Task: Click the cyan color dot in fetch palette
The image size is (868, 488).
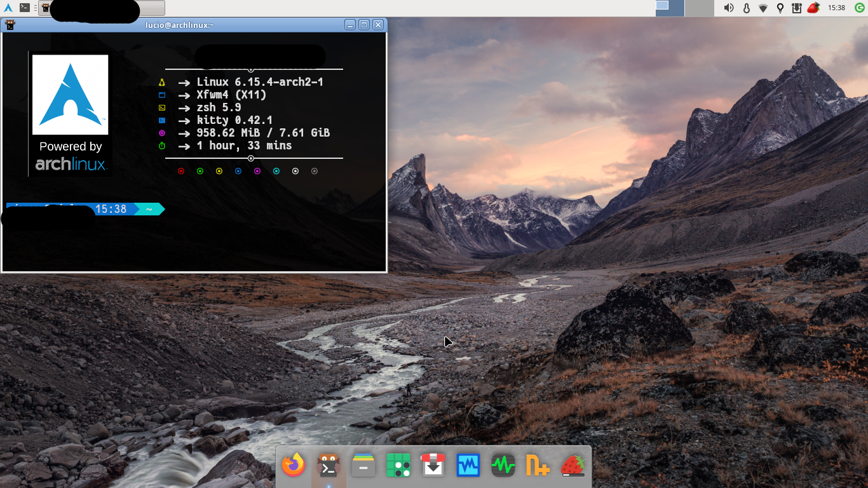Action: pyautogui.click(x=276, y=171)
